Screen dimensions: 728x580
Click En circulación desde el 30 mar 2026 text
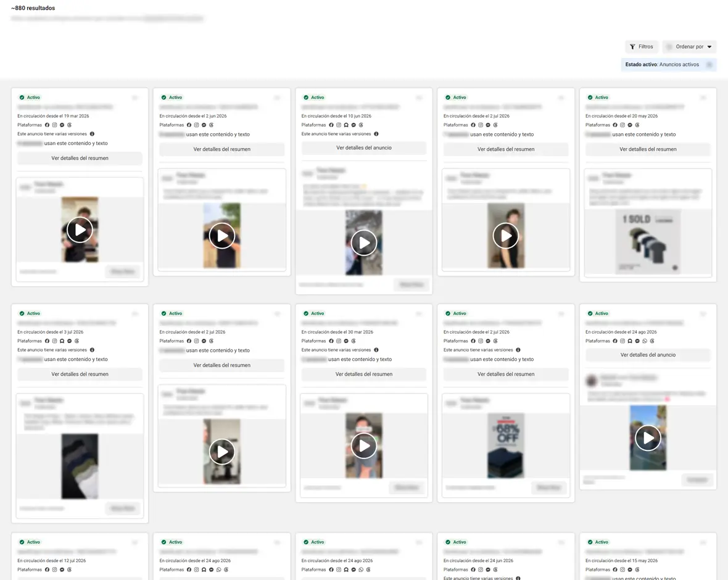[x=337, y=332]
